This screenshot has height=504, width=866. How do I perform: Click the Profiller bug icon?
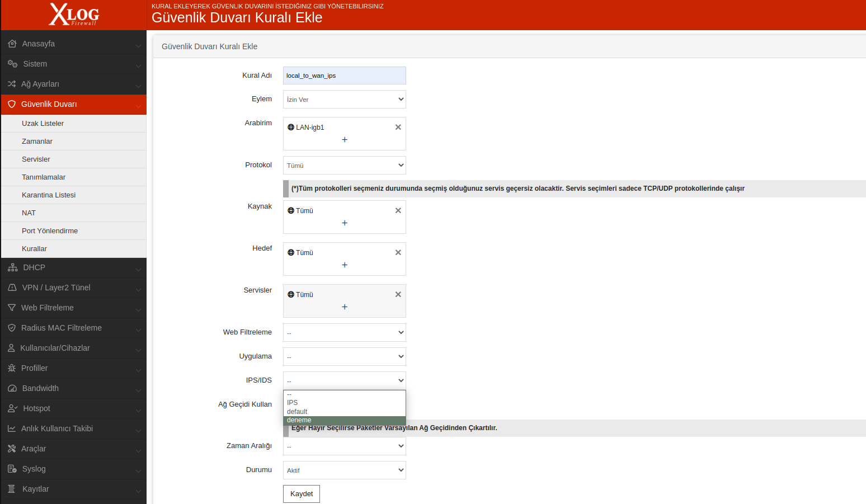pyautogui.click(x=12, y=368)
